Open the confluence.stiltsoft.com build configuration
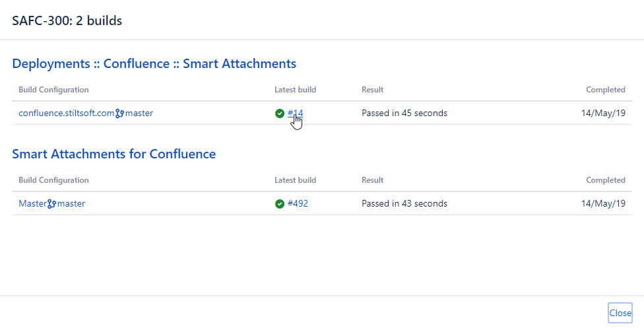The image size is (644, 328). (x=66, y=114)
